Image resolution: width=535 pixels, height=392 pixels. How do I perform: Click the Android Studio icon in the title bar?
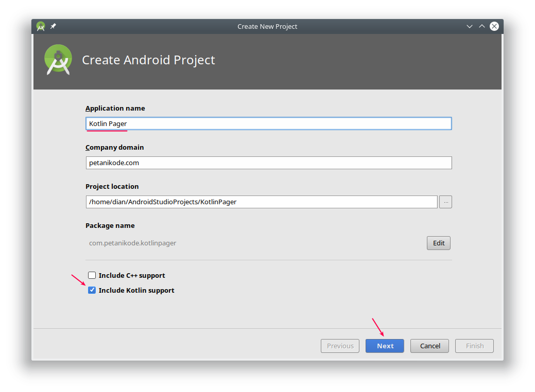coord(40,26)
